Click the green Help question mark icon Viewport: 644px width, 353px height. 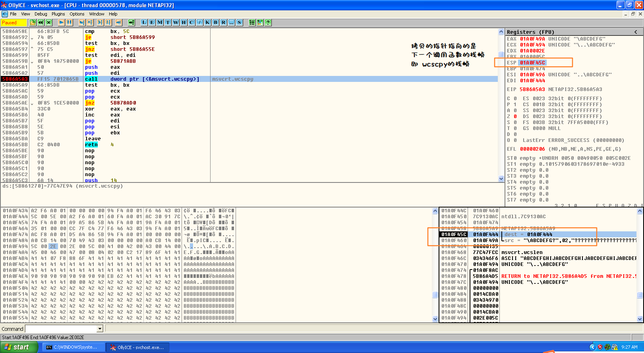[268, 23]
